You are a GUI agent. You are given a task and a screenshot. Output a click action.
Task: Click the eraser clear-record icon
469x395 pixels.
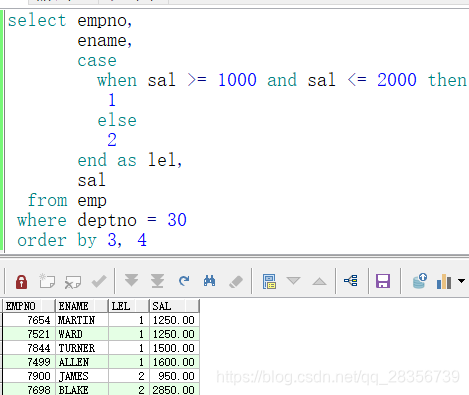pos(236,282)
